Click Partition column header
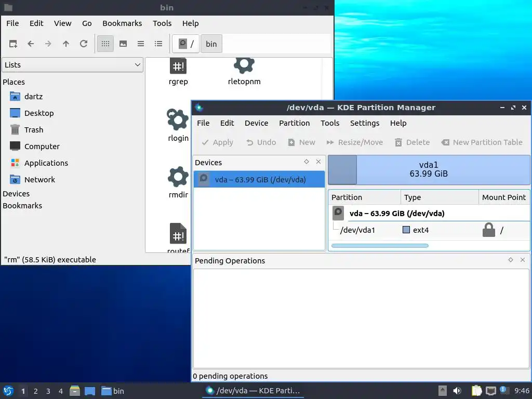Image resolution: width=532 pixels, height=399 pixels. tap(365, 197)
